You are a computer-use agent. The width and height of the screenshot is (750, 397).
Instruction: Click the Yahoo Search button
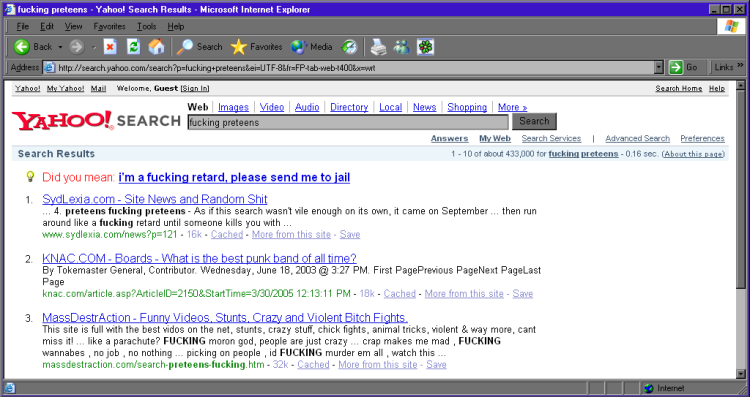point(534,121)
